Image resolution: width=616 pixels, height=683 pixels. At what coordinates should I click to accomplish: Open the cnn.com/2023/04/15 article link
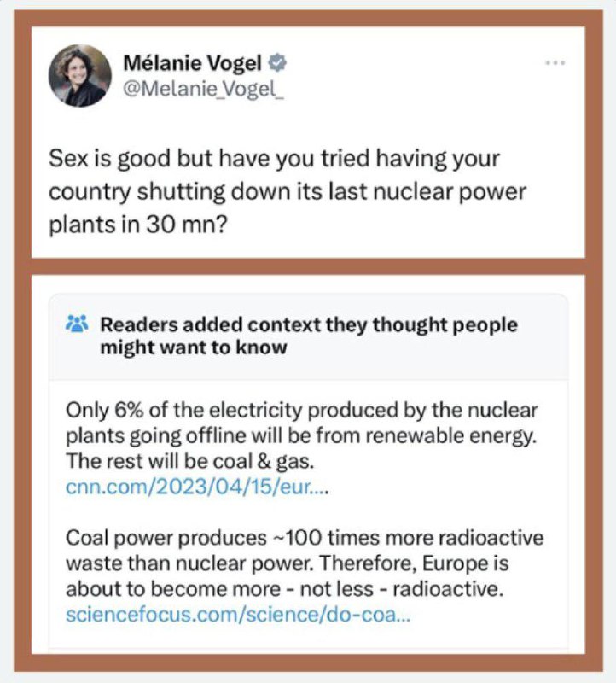point(197,487)
